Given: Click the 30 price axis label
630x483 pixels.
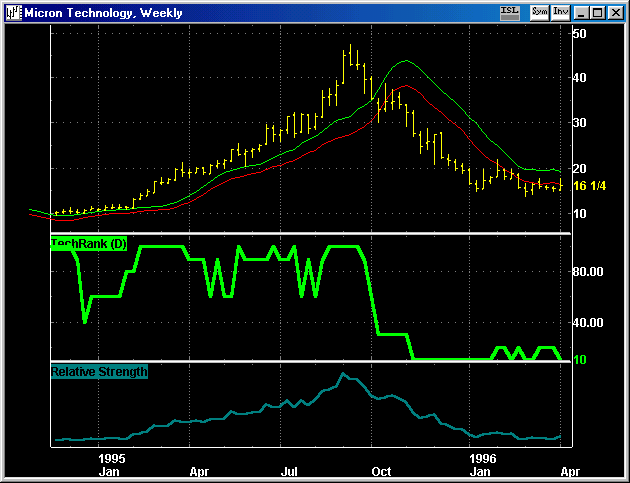Looking at the screenshot, I should point(580,123).
